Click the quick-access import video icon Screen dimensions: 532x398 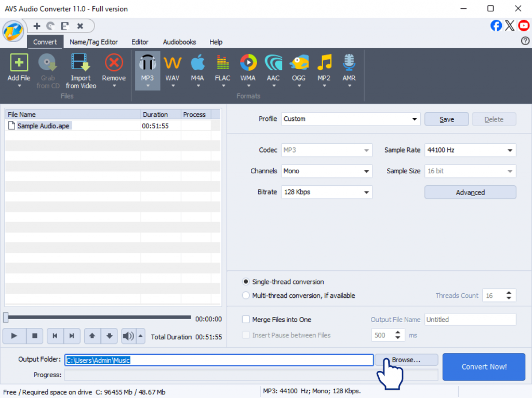65,26
